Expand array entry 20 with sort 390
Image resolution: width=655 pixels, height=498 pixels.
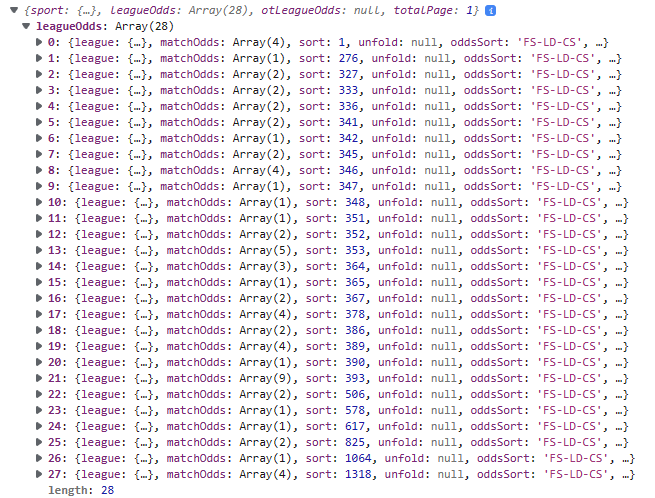pyautogui.click(x=39, y=362)
